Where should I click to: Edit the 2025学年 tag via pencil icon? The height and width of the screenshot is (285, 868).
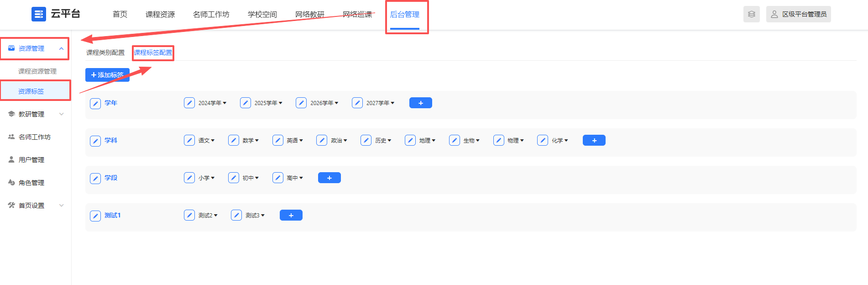(246, 103)
